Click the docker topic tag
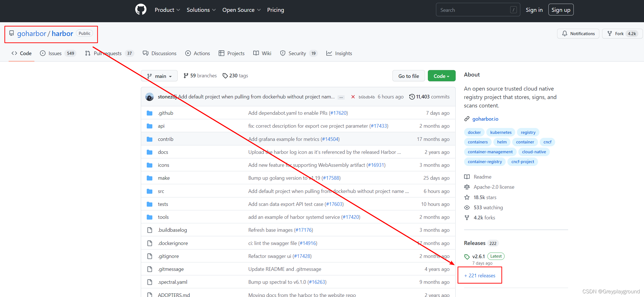This screenshot has height=297, width=644. pyautogui.click(x=474, y=132)
